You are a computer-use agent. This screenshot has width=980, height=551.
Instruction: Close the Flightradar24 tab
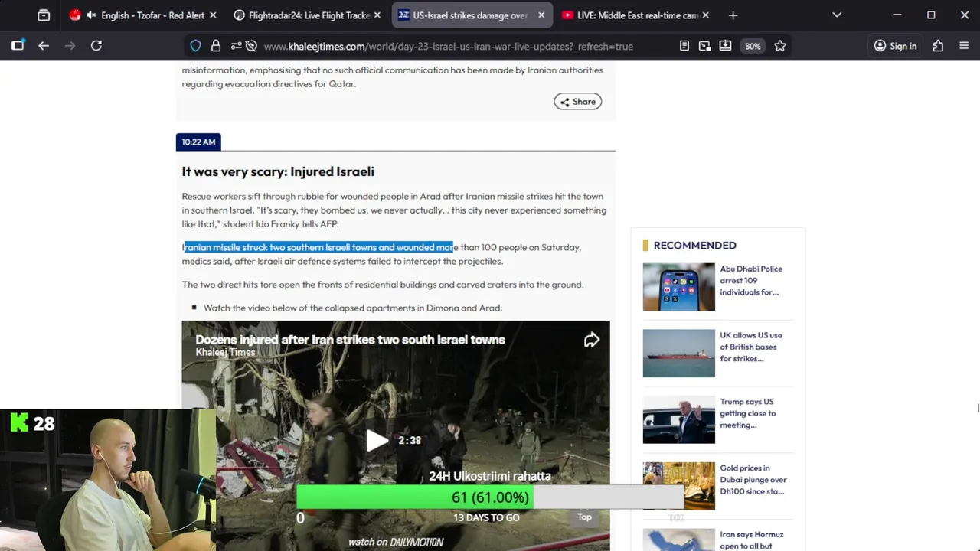coord(377,15)
